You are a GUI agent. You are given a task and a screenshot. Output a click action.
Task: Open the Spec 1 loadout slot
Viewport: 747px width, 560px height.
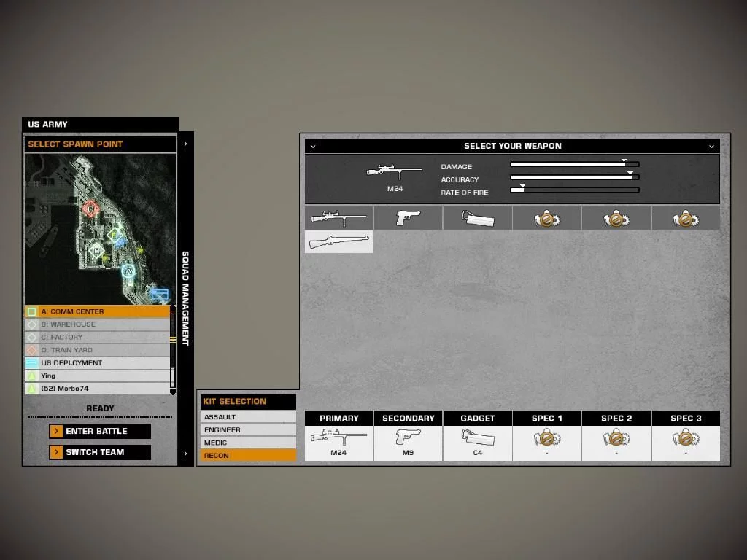tap(547, 443)
